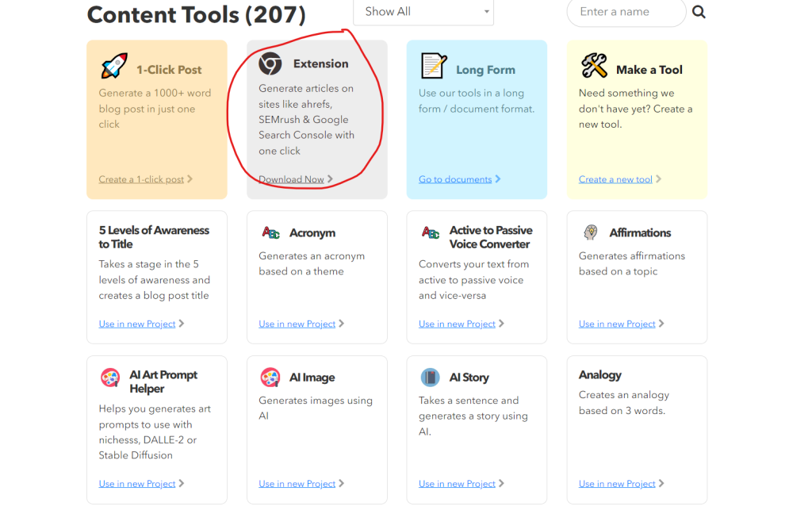Click the Enter a name search field
The width and height of the screenshot is (812, 514).
point(626,12)
